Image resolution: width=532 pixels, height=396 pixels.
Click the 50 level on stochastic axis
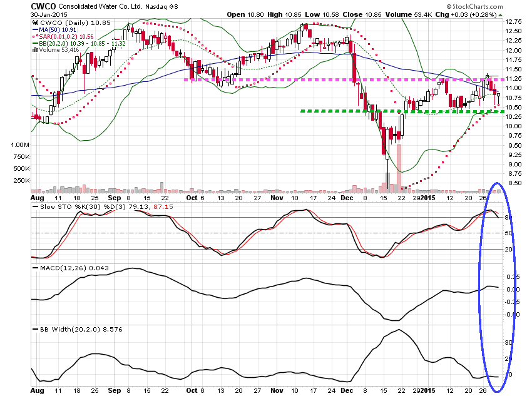coord(508,233)
